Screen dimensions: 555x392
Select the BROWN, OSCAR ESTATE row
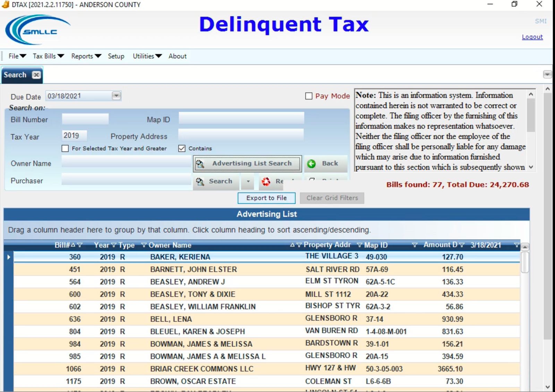pos(267,382)
